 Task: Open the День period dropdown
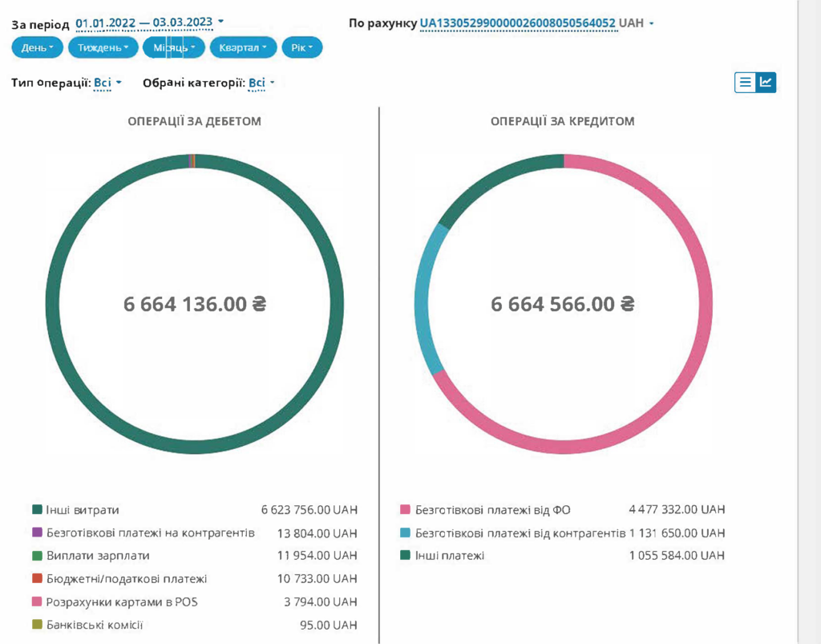coord(38,48)
